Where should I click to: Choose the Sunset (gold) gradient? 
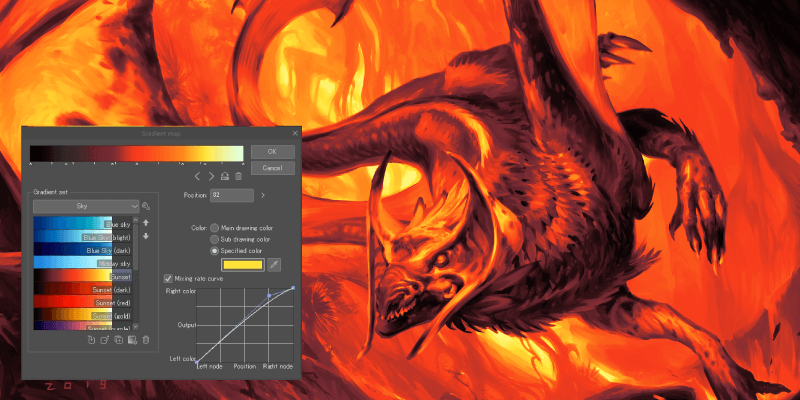(x=83, y=316)
